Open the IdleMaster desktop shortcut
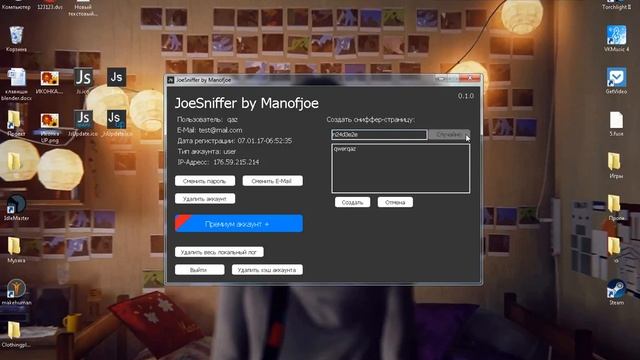Image resolution: width=640 pixels, height=360 pixels. (16, 208)
